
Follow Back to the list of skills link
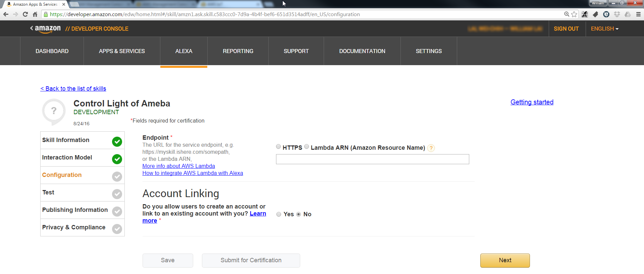[x=73, y=89]
